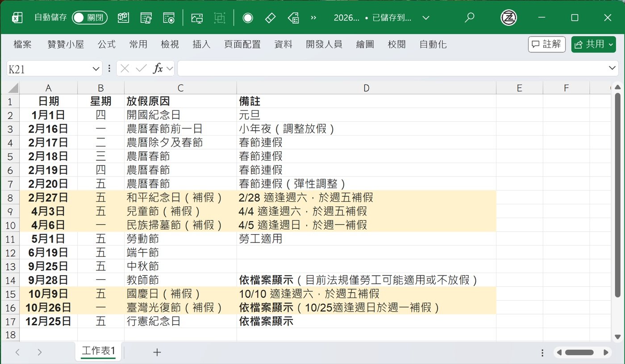
Task: Click the eraser clear icon in toolbar
Action: pyautogui.click(x=271, y=18)
